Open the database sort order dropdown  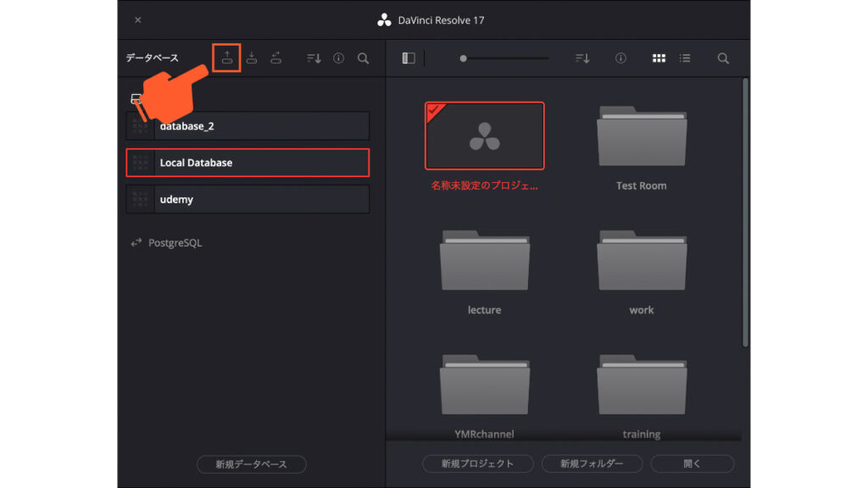314,58
